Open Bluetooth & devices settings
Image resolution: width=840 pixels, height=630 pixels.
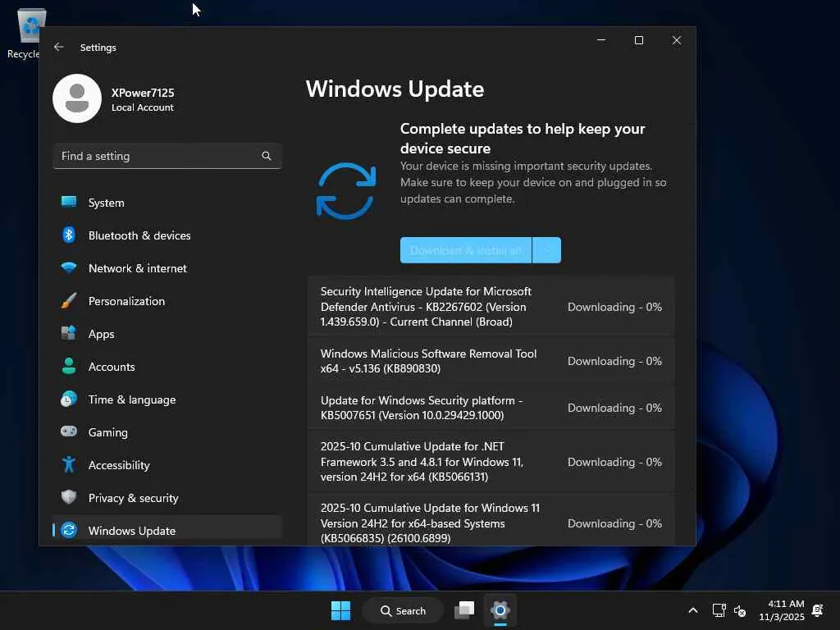pyautogui.click(x=167, y=235)
